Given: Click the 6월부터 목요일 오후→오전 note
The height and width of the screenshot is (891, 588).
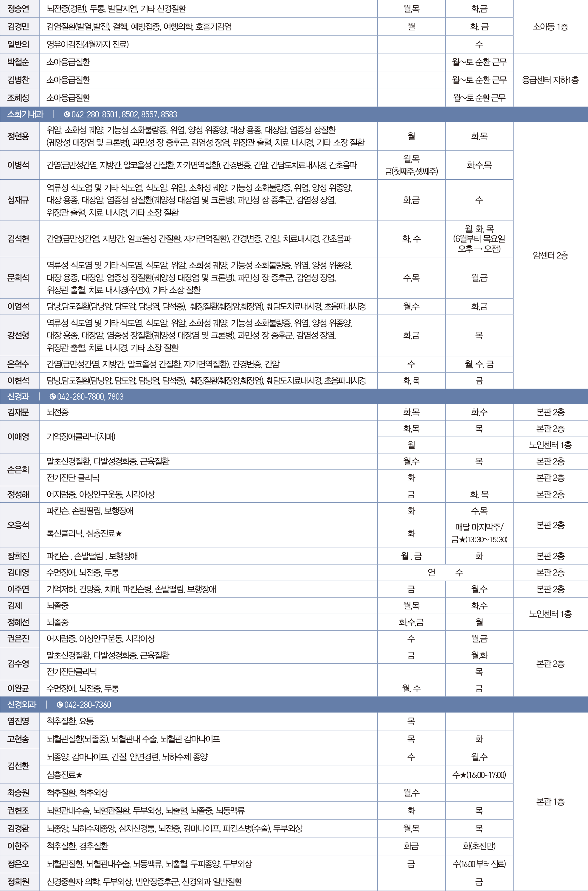Looking at the screenshot, I should point(479,243).
